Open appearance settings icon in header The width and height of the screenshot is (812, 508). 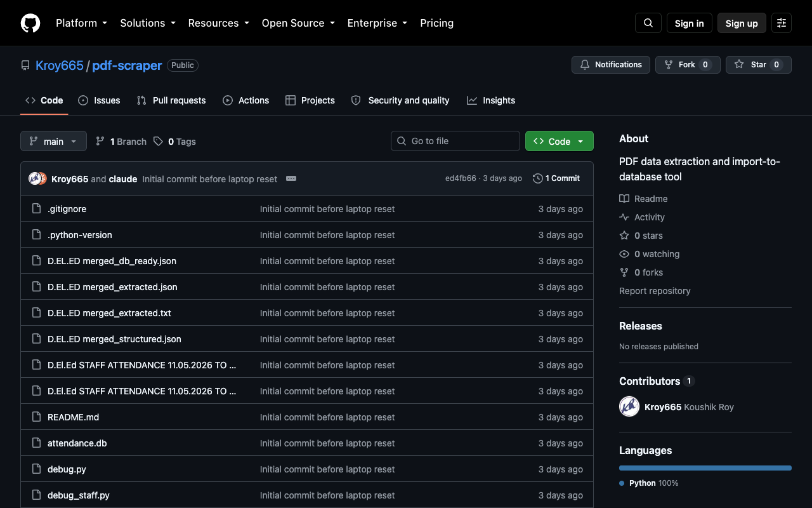[x=782, y=23]
